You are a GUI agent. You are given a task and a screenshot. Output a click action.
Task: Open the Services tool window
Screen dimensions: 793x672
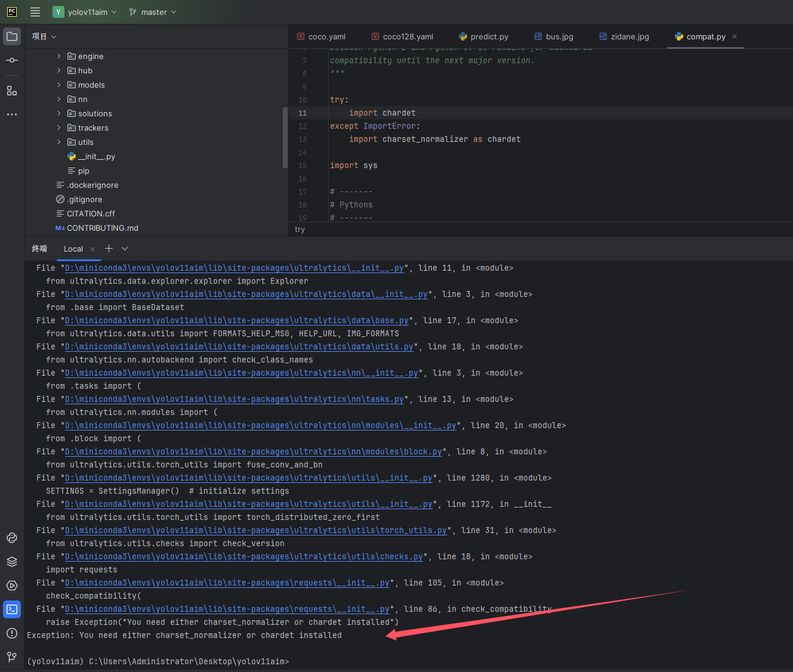tap(12, 585)
